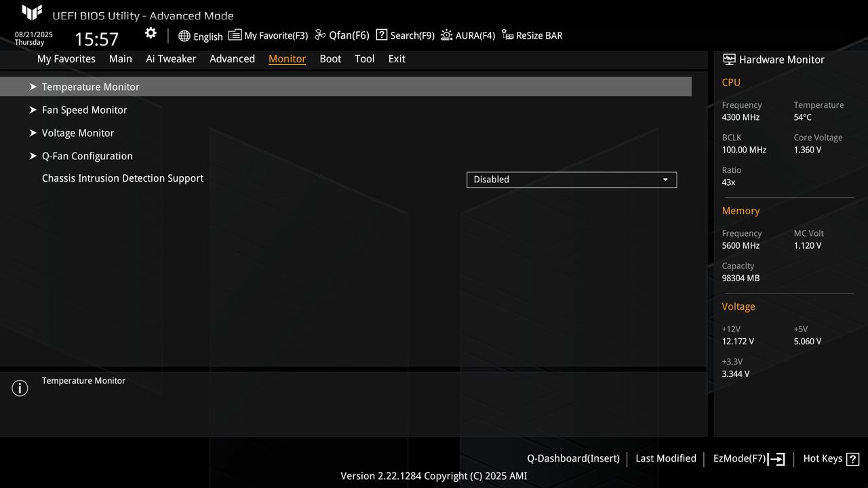Image resolution: width=868 pixels, height=488 pixels.
Task: Open the Chassis Intrusion Detection Support dropdown
Action: (x=571, y=179)
